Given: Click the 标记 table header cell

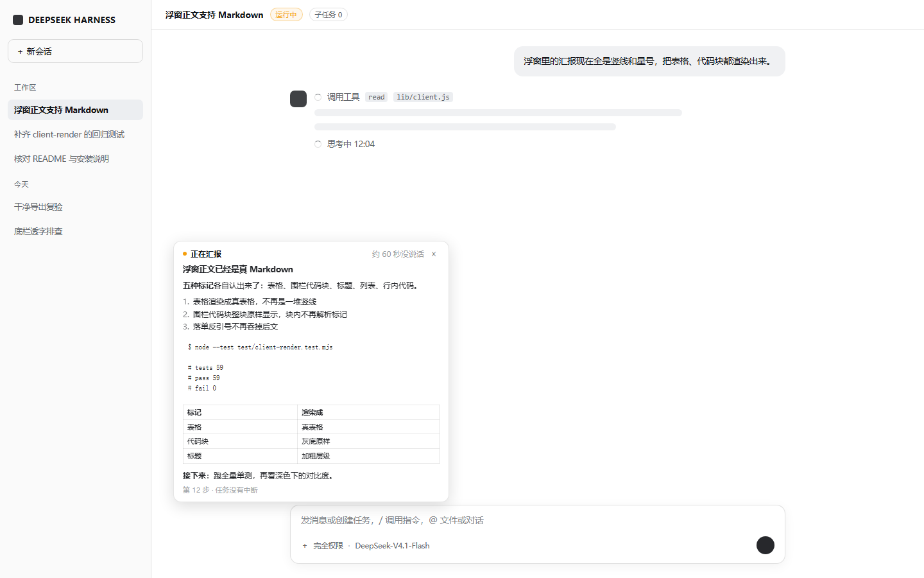Looking at the screenshot, I should [x=240, y=412].
